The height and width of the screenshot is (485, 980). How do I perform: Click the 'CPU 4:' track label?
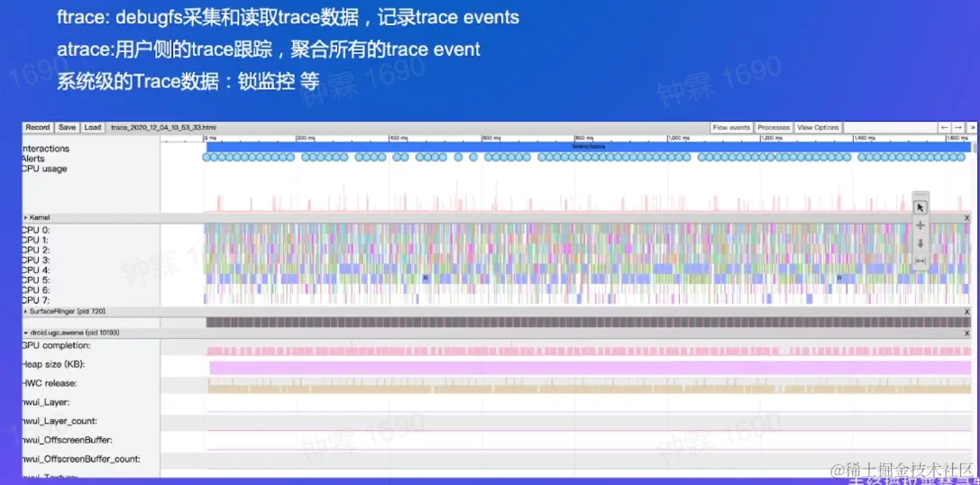(36, 270)
